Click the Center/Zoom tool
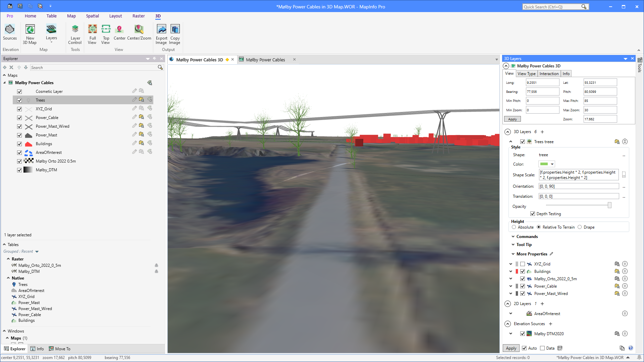 pos(139,33)
